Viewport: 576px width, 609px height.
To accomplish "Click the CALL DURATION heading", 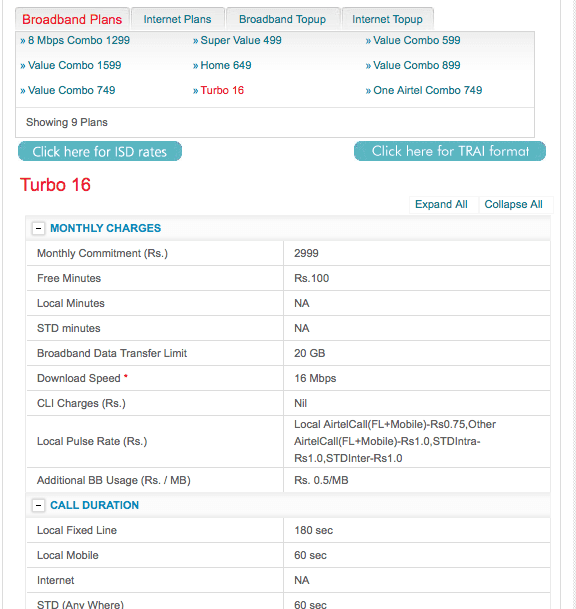I will click(x=94, y=505).
